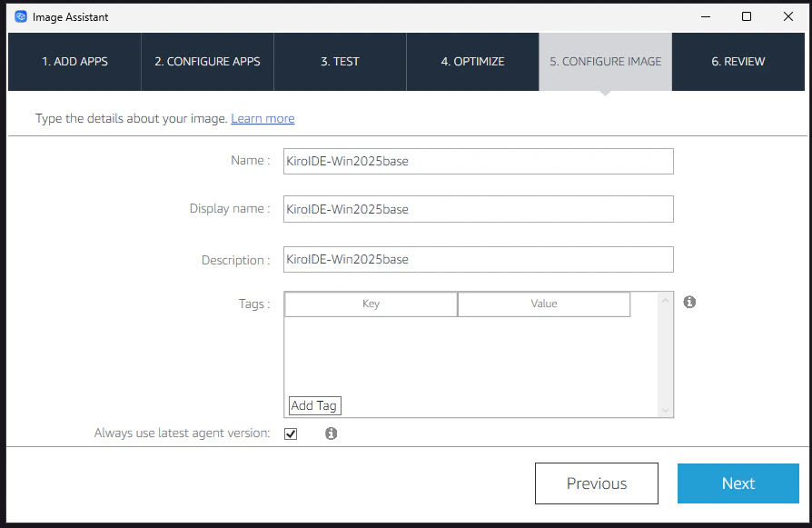The height and width of the screenshot is (528, 812).
Task: Focus the Name input field
Action: pyautogui.click(x=479, y=161)
